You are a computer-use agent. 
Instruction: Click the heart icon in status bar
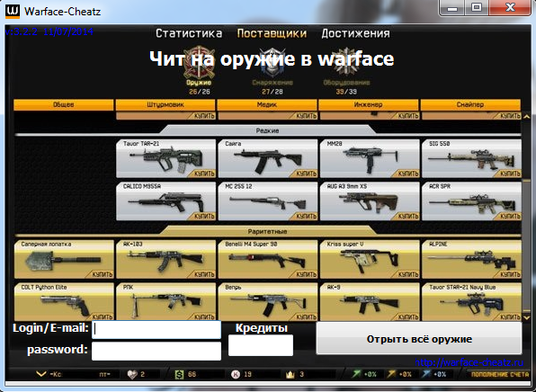point(132,375)
